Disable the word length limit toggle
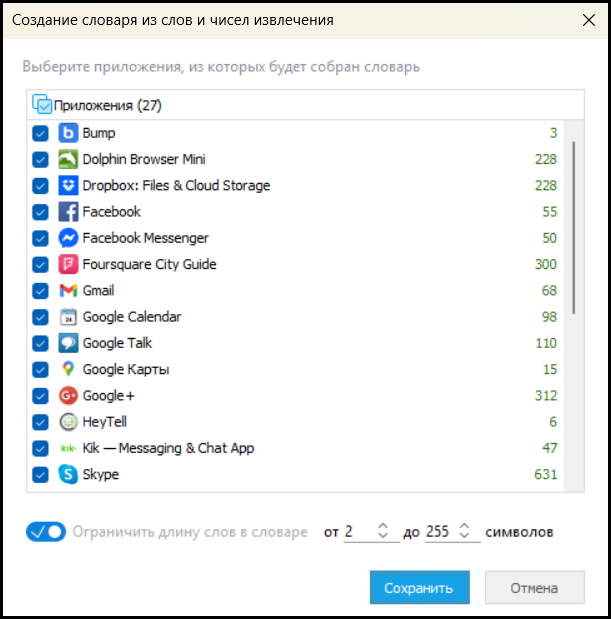The image size is (611, 619). click(x=46, y=532)
